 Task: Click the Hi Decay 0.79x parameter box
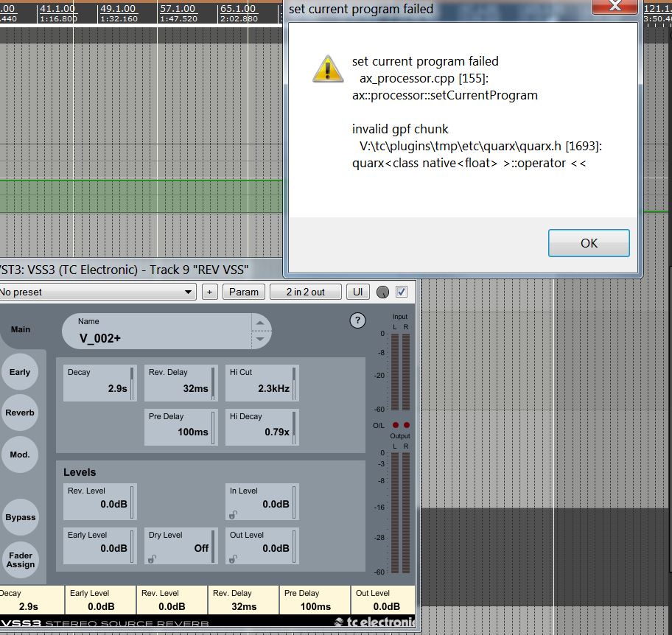pos(262,427)
